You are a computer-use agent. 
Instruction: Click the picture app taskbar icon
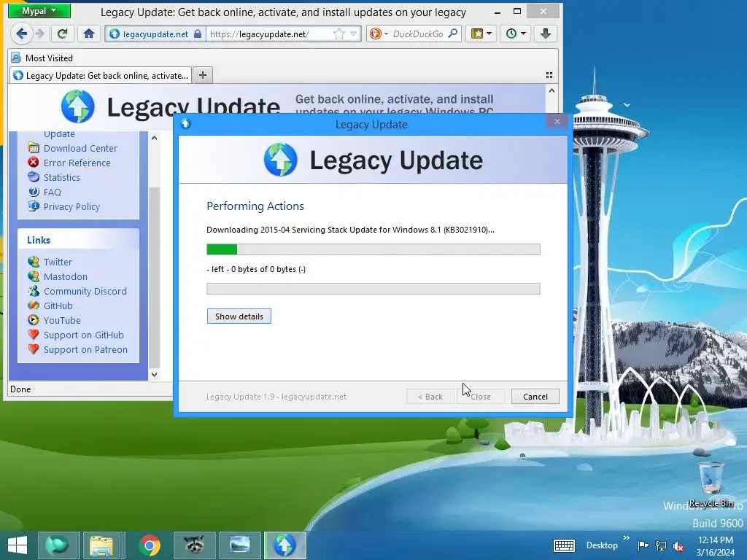[239, 545]
